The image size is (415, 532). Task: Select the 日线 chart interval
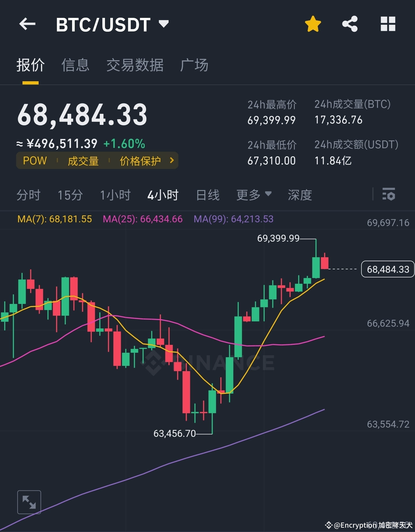click(207, 195)
